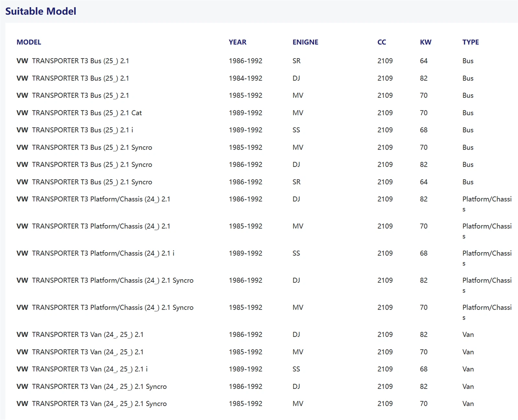The image size is (518, 420).
Task: Click year 1989-1992 in Bus 2.1 Cat row
Action: (x=246, y=113)
